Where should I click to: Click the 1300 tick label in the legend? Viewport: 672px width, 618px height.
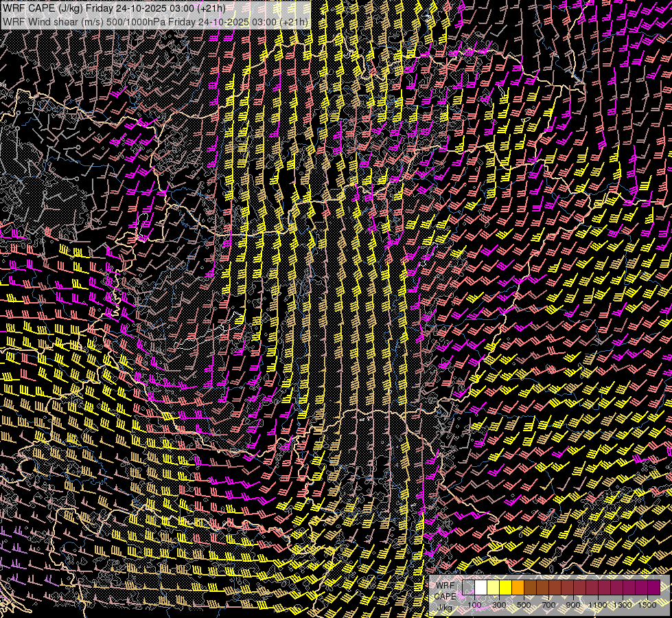[623, 605]
